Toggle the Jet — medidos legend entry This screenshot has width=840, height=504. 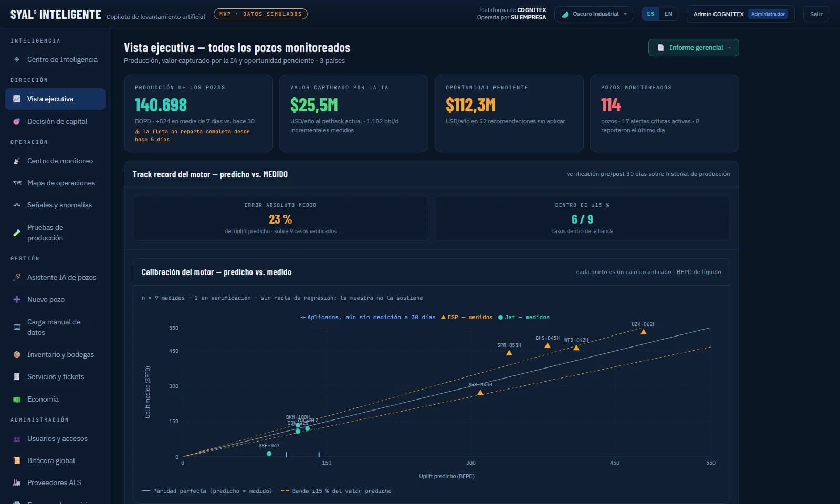click(524, 317)
